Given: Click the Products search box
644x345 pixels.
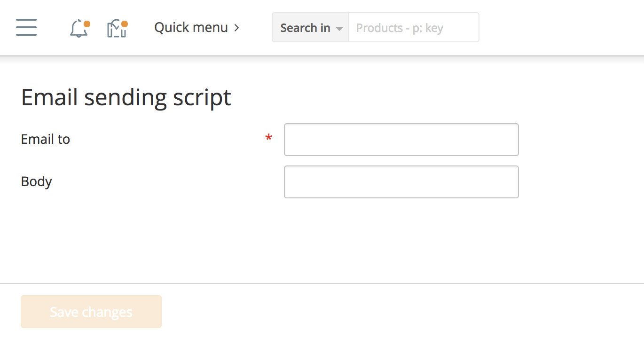Looking at the screenshot, I should pos(413,27).
